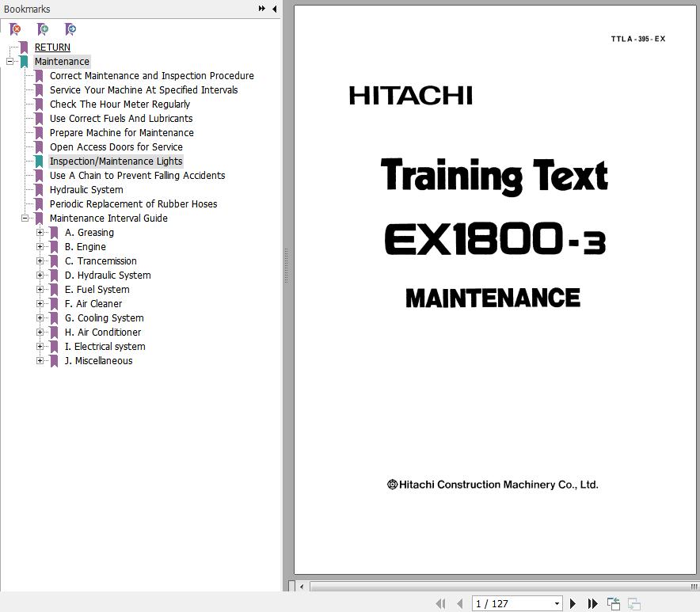Collapse the Maintenance Interval Guide node

(x=25, y=219)
